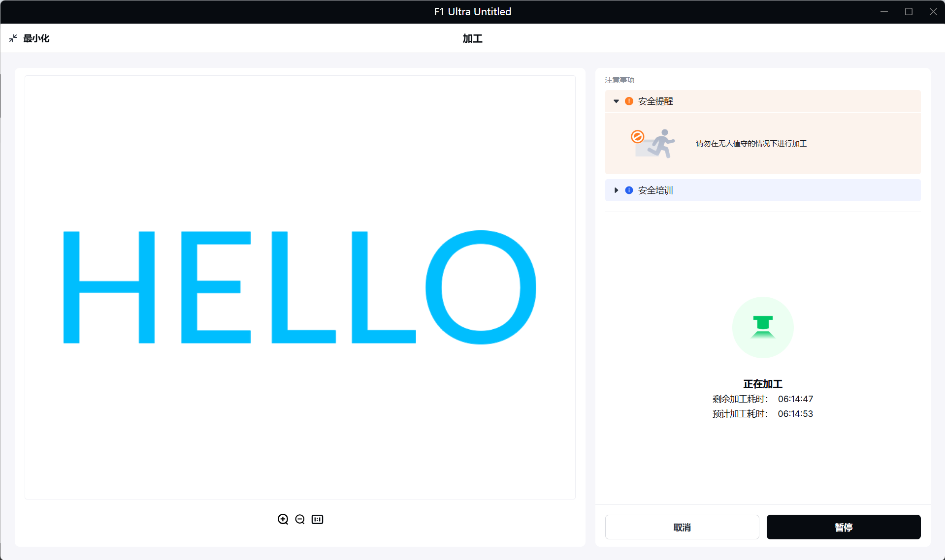945x560 pixels.
Task: Minimize the window from the title bar
Action: [x=884, y=12]
